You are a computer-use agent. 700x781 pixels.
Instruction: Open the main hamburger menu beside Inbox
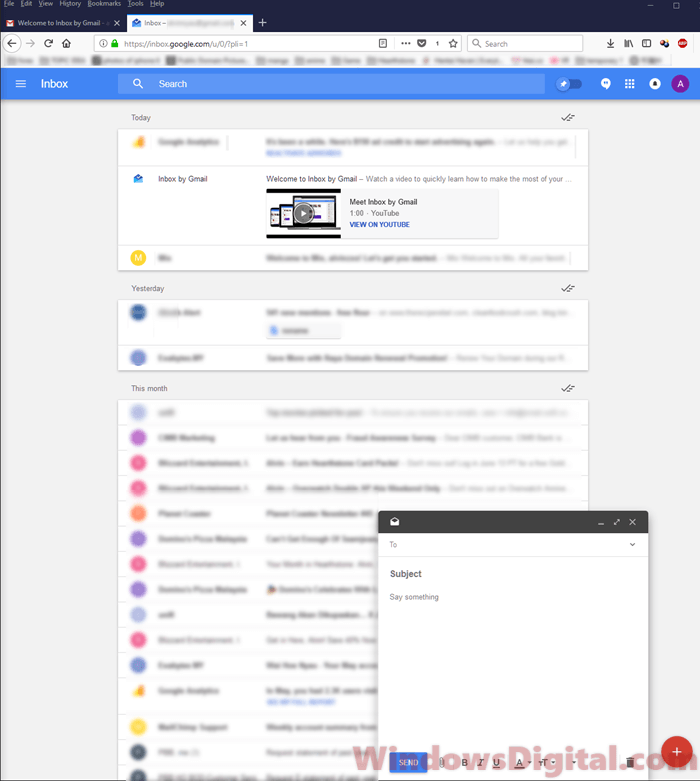(20, 84)
